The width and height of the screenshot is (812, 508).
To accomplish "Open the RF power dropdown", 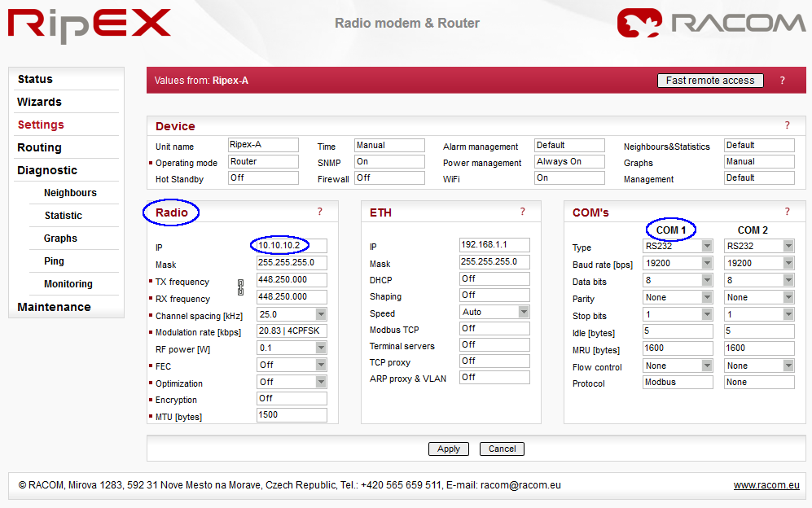I will [x=321, y=348].
